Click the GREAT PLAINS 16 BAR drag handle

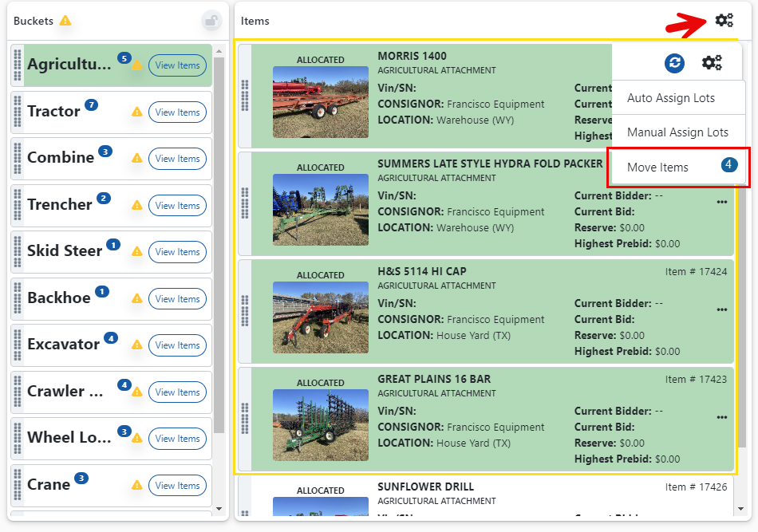[245, 419]
